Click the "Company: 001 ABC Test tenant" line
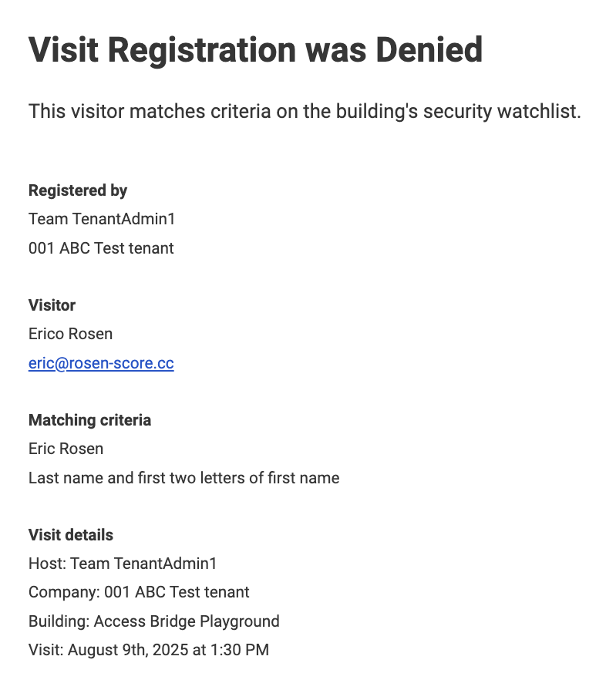The image size is (606, 700). 139,592
